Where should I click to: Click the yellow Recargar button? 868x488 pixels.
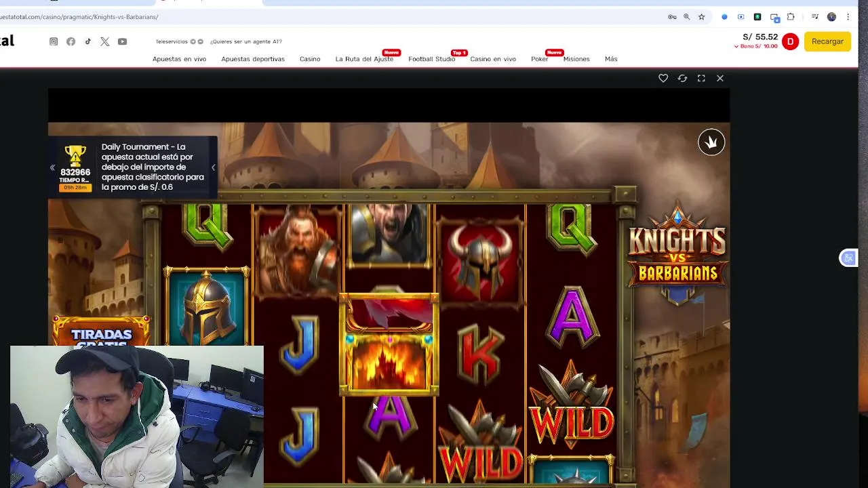click(x=827, y=41)
